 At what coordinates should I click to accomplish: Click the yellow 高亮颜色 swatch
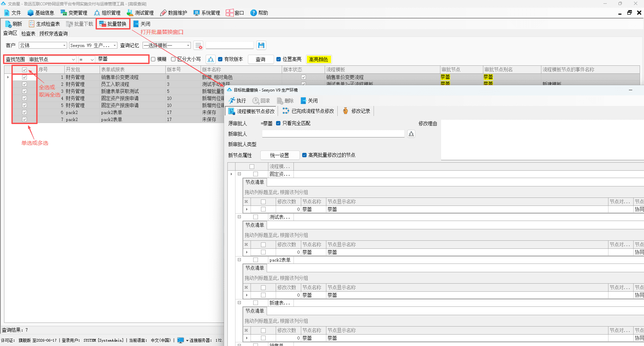click(x=319, y=59)
